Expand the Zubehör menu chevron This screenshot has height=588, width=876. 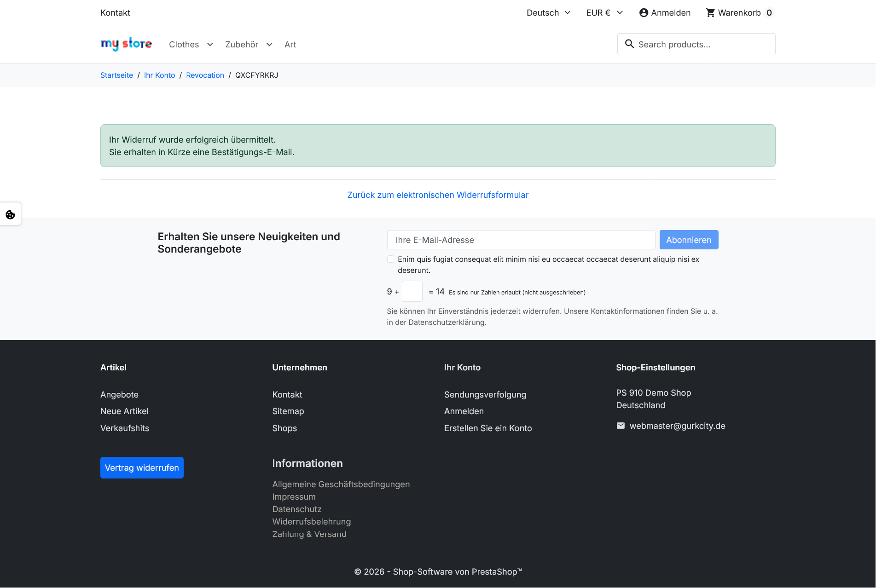(269, 45)
